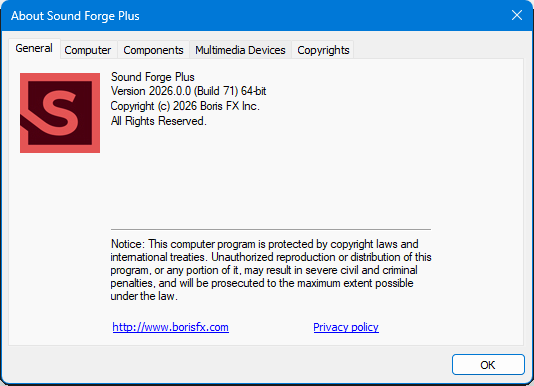The width and height of the screenshot is (534, 386).
Task: Click the 'under the law.' closing line
Action: (144, 296)
